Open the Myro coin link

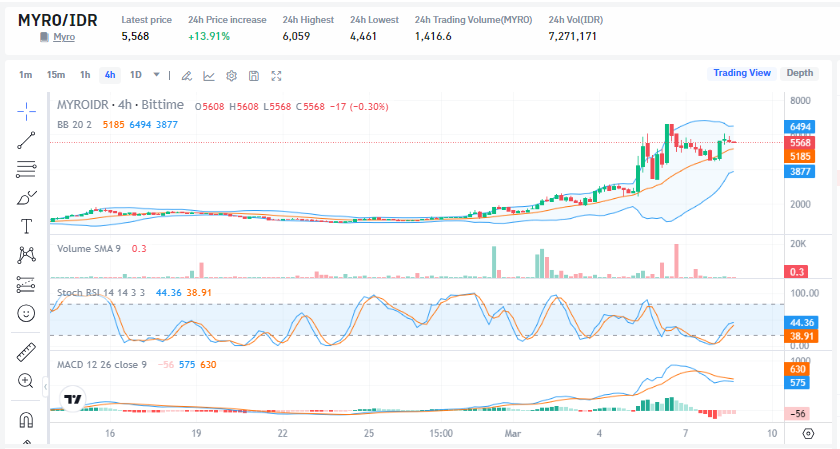(64, 37)
